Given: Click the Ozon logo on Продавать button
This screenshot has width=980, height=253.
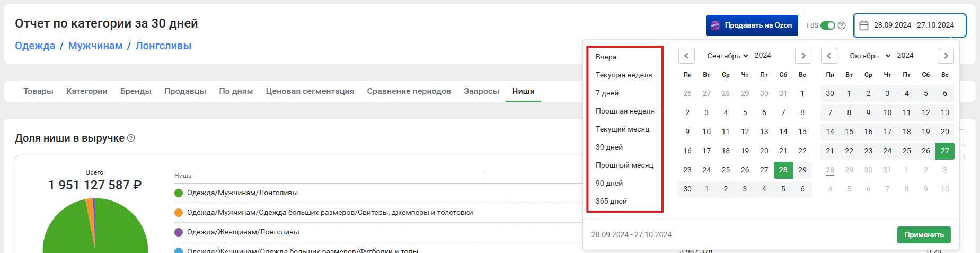Looking at the screenshot, I should (716, 25).
